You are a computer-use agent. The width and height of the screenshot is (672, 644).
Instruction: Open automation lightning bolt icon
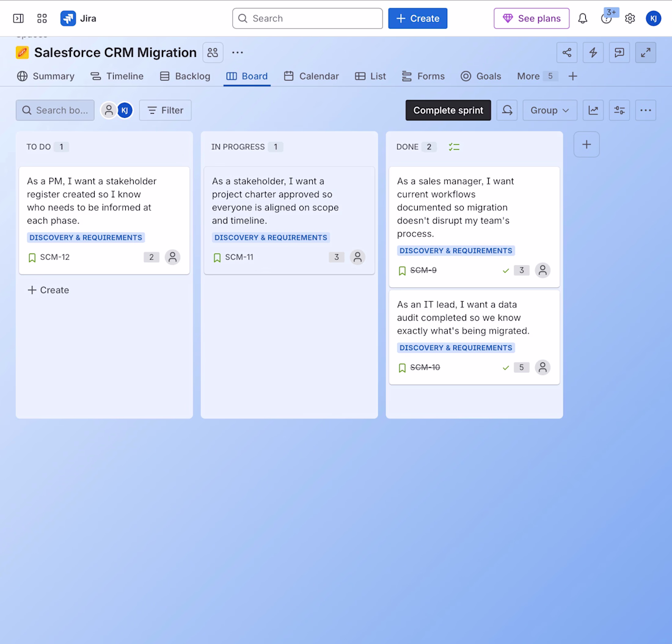593,53
